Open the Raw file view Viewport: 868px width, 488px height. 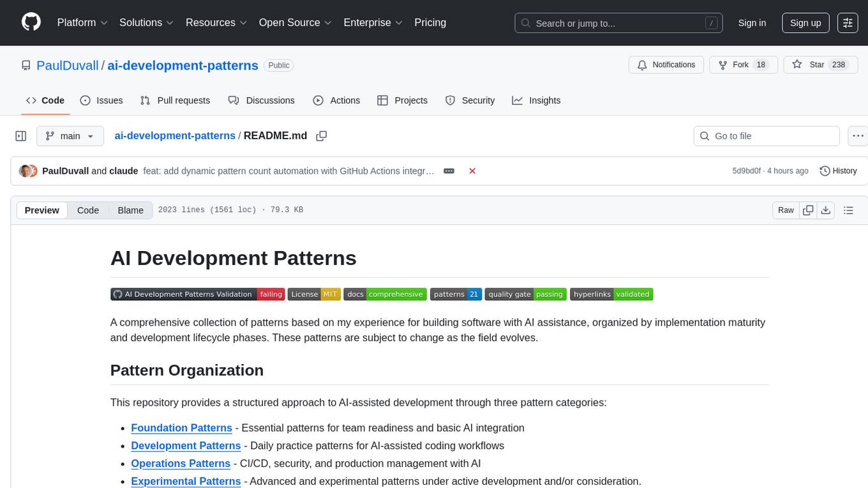click(786, 210)
